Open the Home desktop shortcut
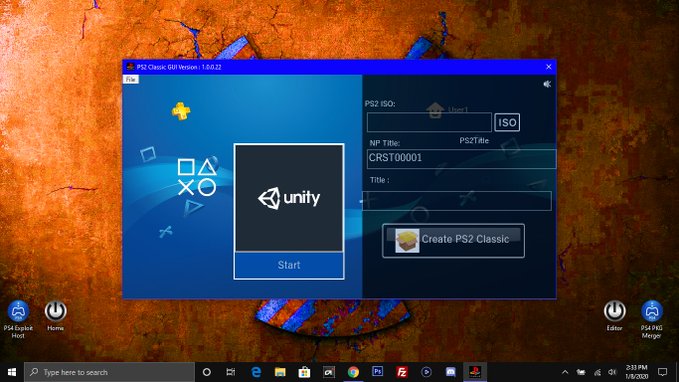This screenshot has width=679, height=382. coord(55,316)
